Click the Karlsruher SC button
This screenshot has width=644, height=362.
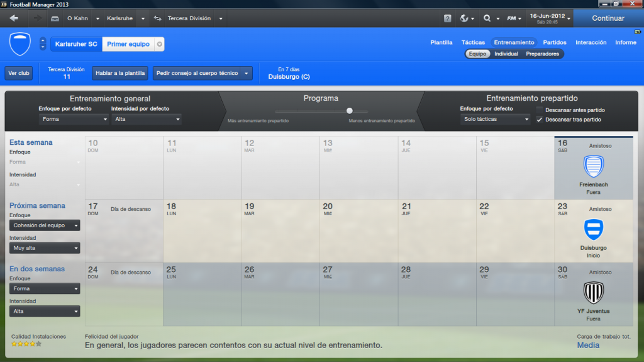tap(76, 44)
